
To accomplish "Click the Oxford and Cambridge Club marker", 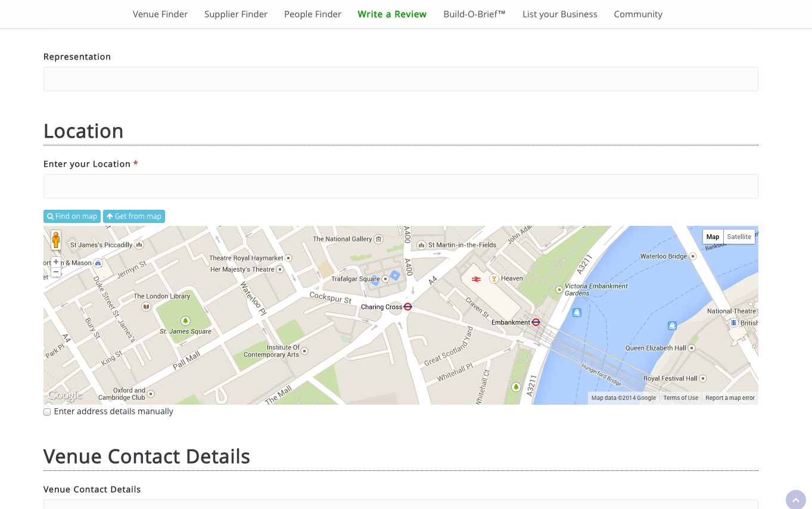I will pyautogui.click(x=151, y=394).
